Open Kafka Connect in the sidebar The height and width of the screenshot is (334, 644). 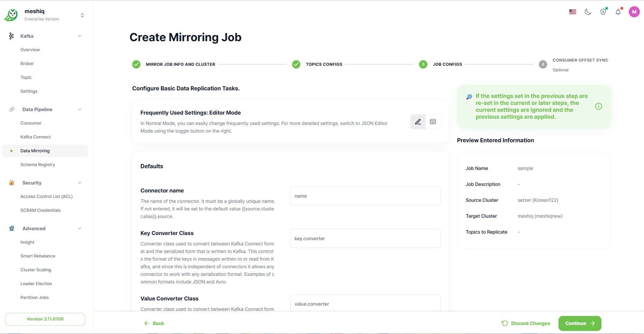(35, 137)
